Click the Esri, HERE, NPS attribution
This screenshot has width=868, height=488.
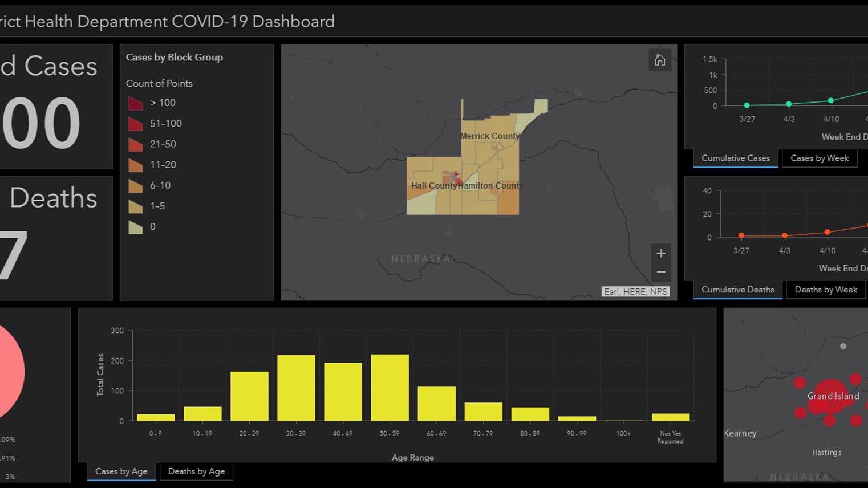[635, 291]
